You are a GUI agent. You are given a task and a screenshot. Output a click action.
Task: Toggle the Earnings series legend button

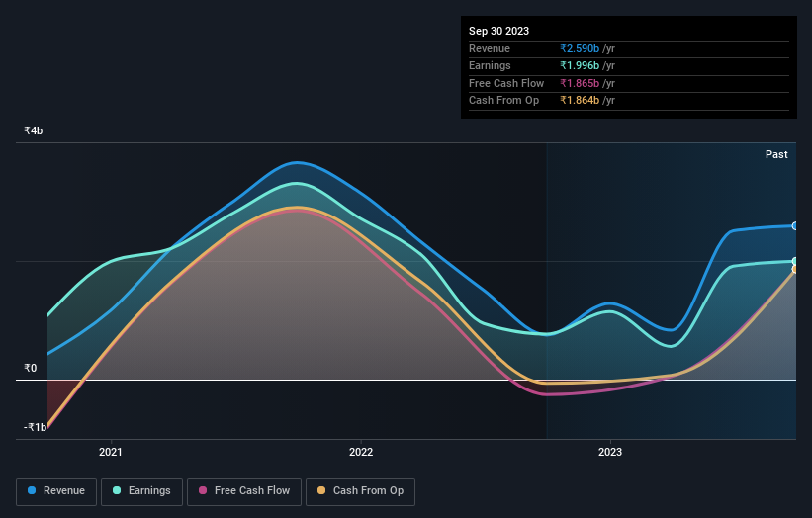point(141,491)
